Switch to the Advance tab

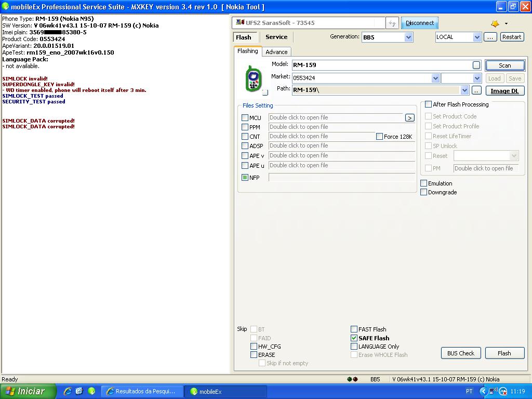tap(276, 52)
